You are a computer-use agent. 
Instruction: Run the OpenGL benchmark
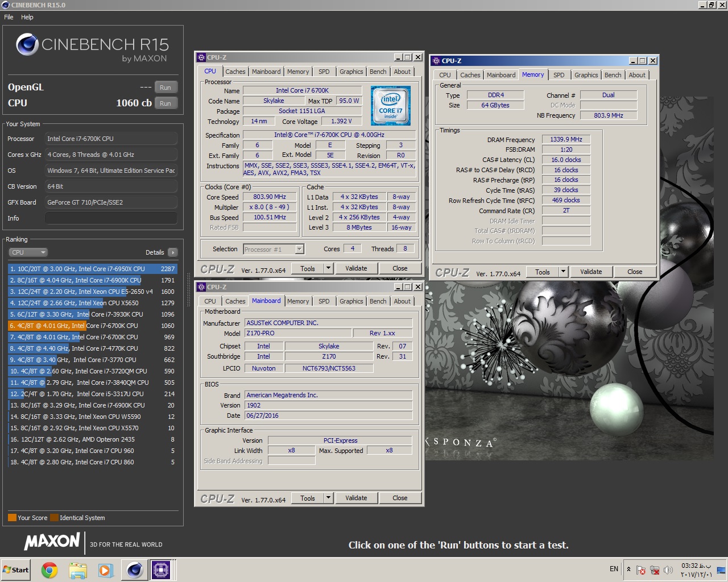pyautogui.click(x=166, y=88)
